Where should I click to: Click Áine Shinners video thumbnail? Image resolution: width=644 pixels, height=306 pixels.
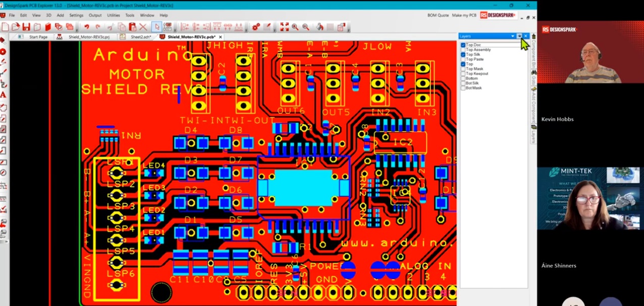click(591, 199)
